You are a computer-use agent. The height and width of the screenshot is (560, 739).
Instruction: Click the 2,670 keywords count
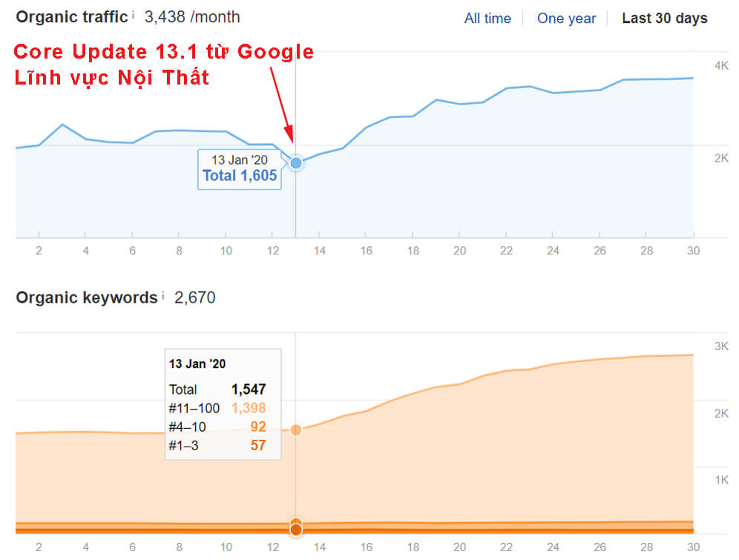tap(194, 298)
